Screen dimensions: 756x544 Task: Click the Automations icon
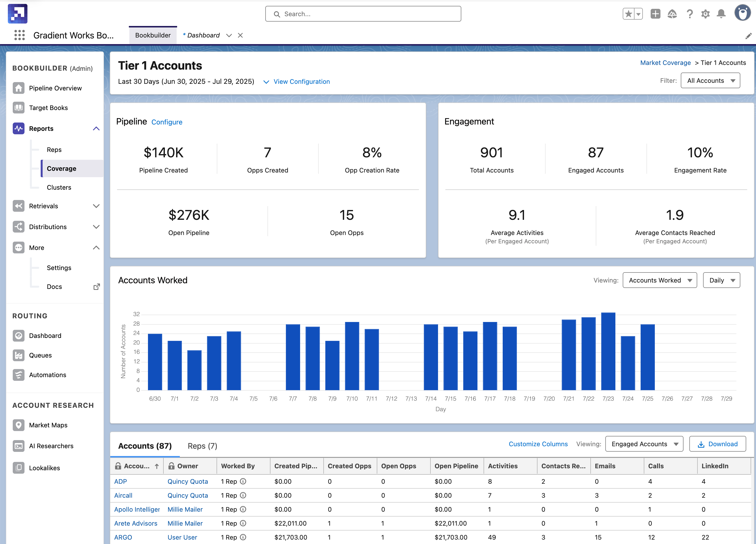(x=19, y=375)
